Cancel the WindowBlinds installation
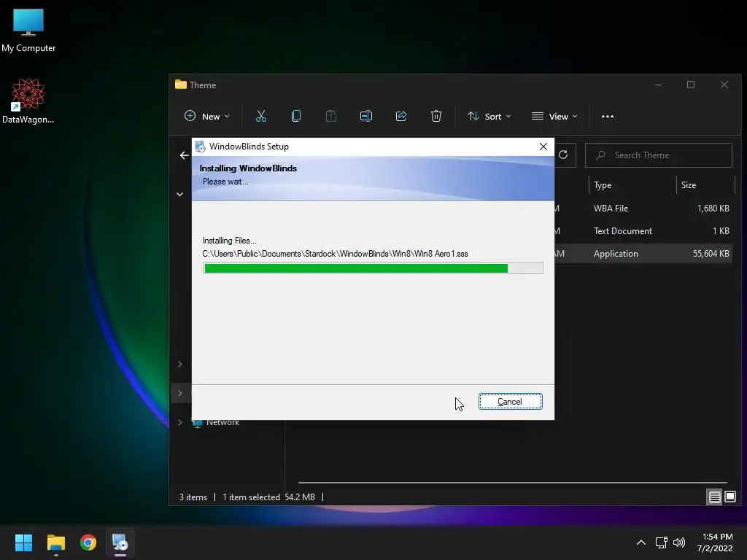Viewport: 747px width, 560px height. tap(510, 402)
